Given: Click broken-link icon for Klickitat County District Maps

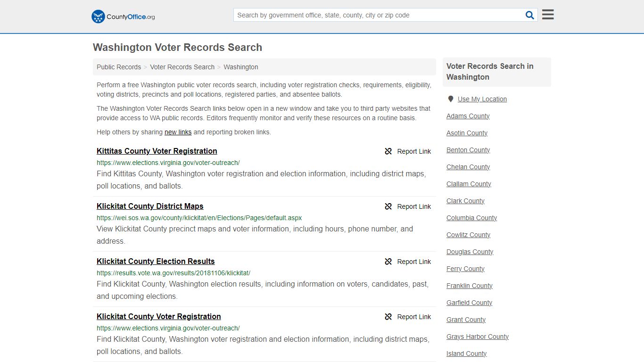Looking at the screenshot, I should click(388, 206).
